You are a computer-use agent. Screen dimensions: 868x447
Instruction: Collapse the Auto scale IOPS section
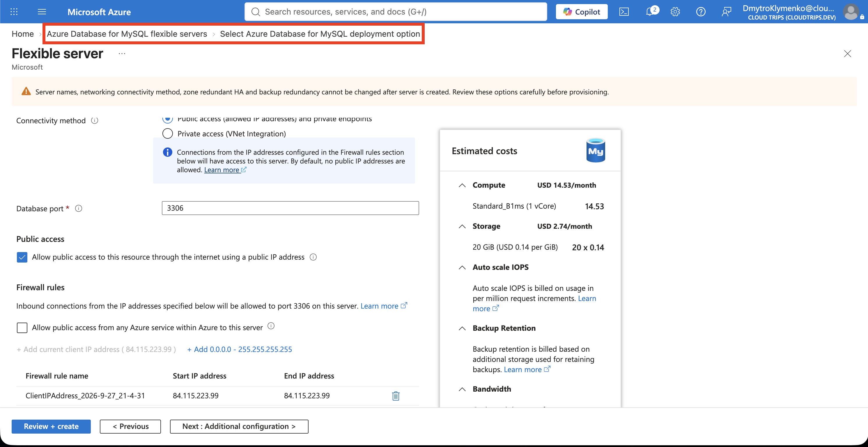click(x=462, y=267)
